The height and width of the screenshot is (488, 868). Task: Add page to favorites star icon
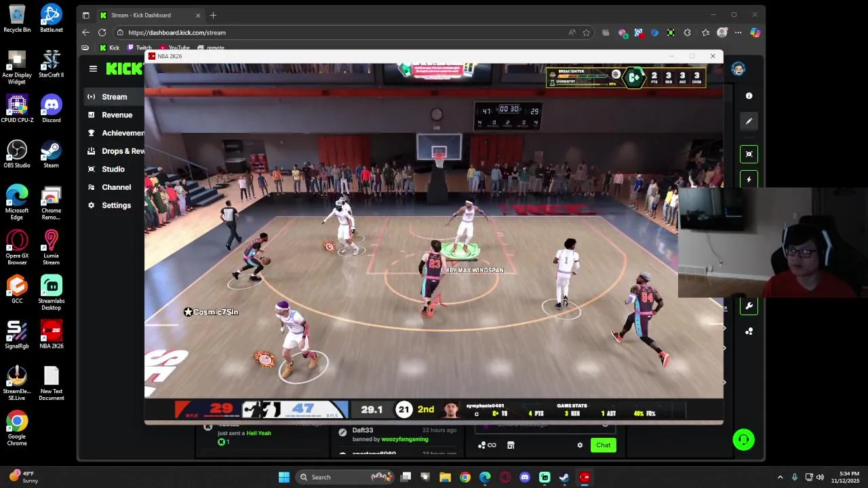[x=587, y=33]
